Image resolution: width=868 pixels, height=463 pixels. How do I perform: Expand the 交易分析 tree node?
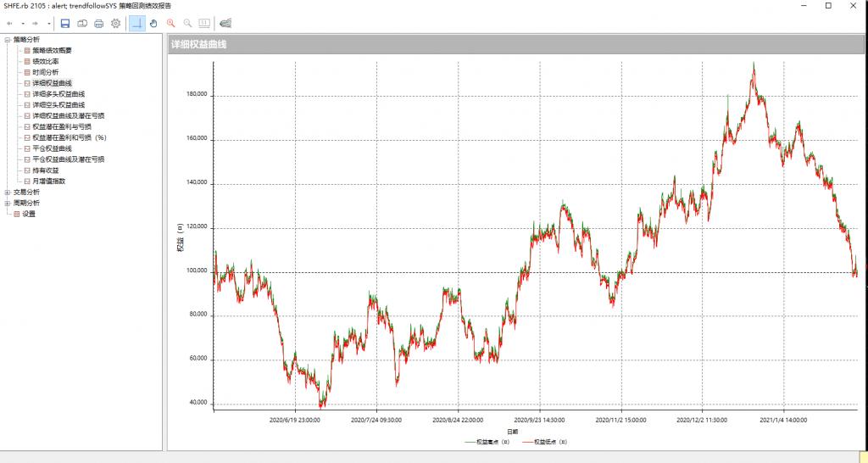point(7,192)
